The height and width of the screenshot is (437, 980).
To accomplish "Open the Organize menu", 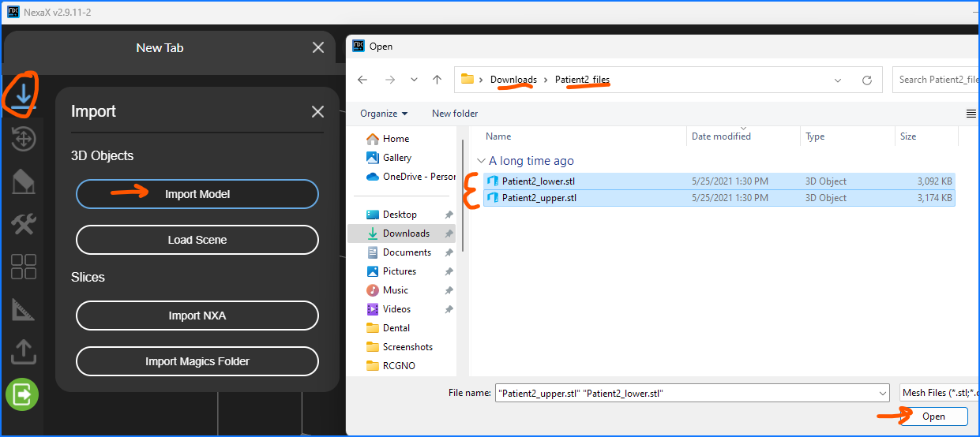I will pyautogui.click(x=384, y=114).
